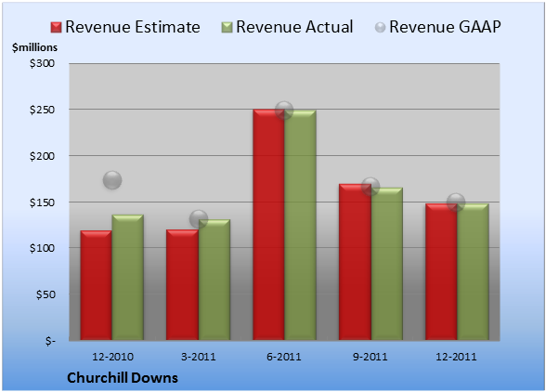Viewport: 546px width, 392px height.
Task: Click the '$50' y-axis label
Action: click(45, 294)
